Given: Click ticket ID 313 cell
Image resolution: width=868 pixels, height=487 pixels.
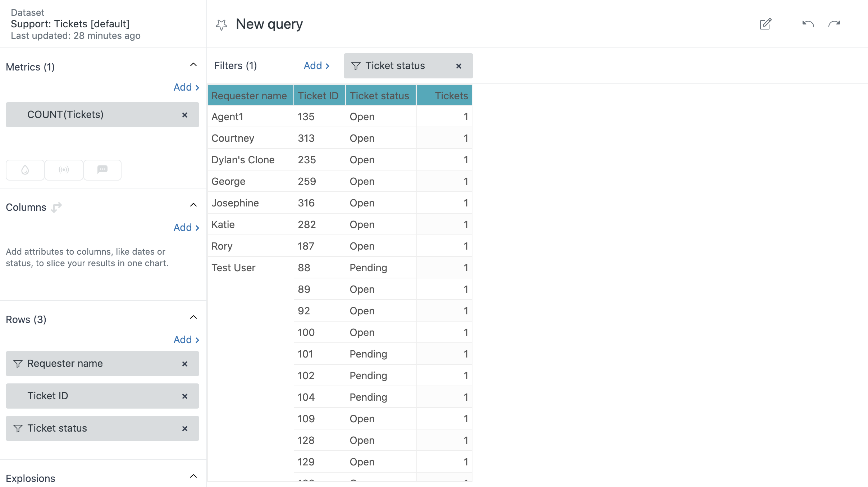Looking at the screenshot, I should pyautogui.click(x=320, y=138).
